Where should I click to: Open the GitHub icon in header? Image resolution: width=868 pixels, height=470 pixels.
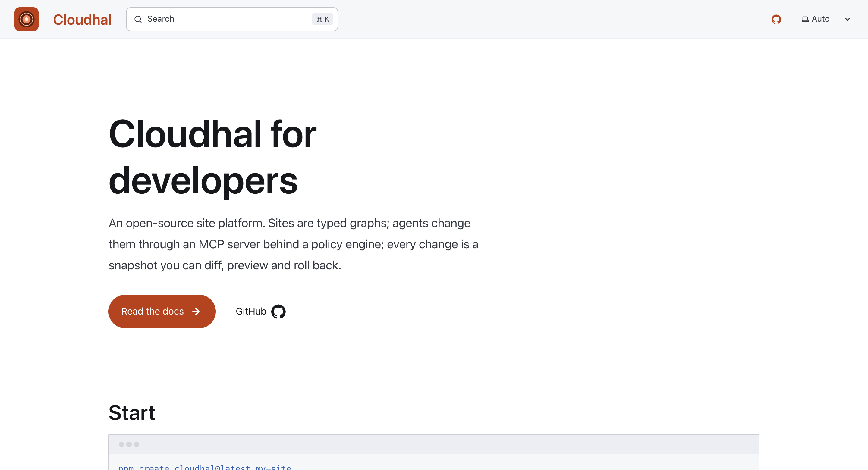click(x=776, y=19)
